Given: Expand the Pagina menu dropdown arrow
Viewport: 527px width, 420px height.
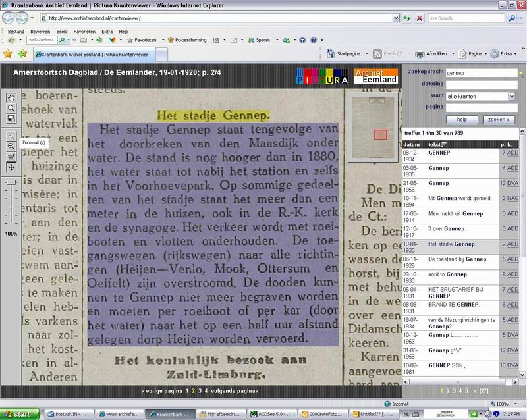Looking at the screenshot, I should [485, 54].
